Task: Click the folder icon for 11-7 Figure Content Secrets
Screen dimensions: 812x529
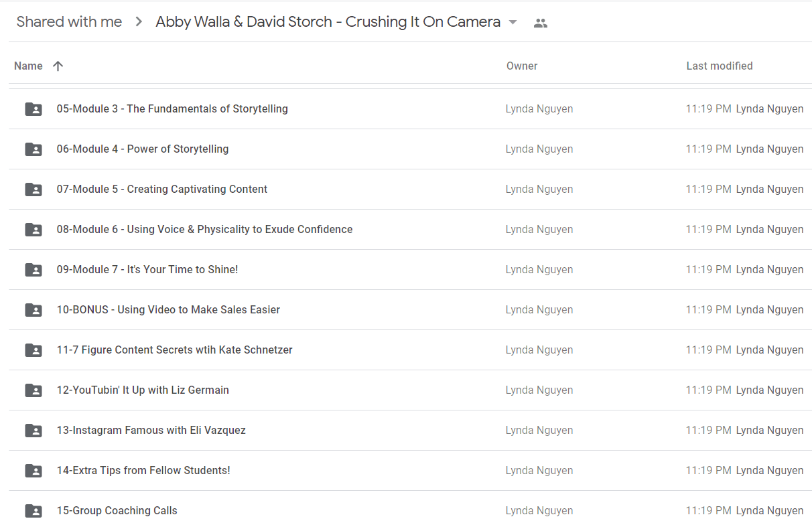Action: click(x=33, y=350)
